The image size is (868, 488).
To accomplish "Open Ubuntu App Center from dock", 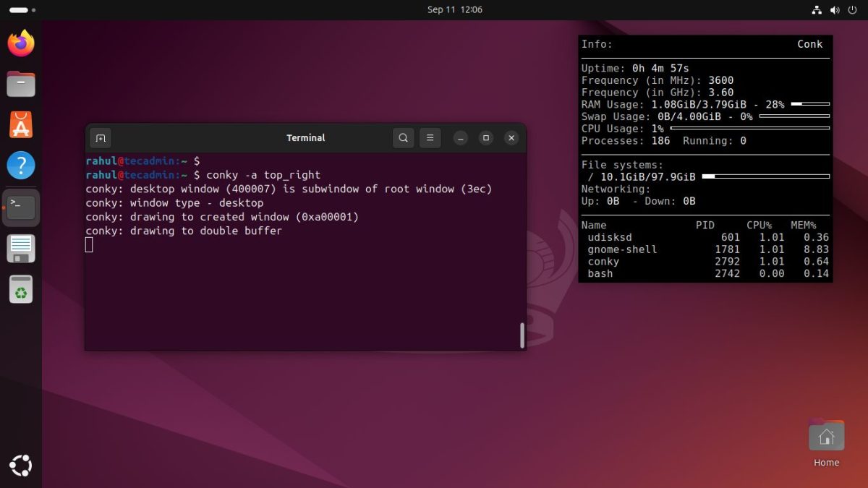I will click(21, 125).
